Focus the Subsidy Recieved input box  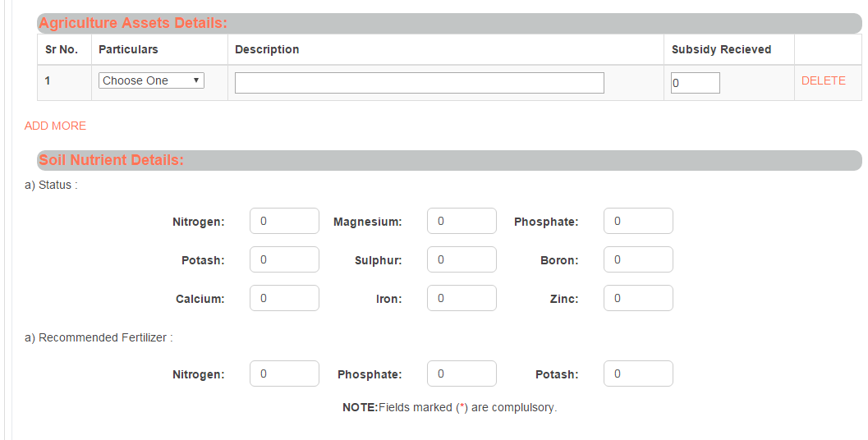(695, 83)
